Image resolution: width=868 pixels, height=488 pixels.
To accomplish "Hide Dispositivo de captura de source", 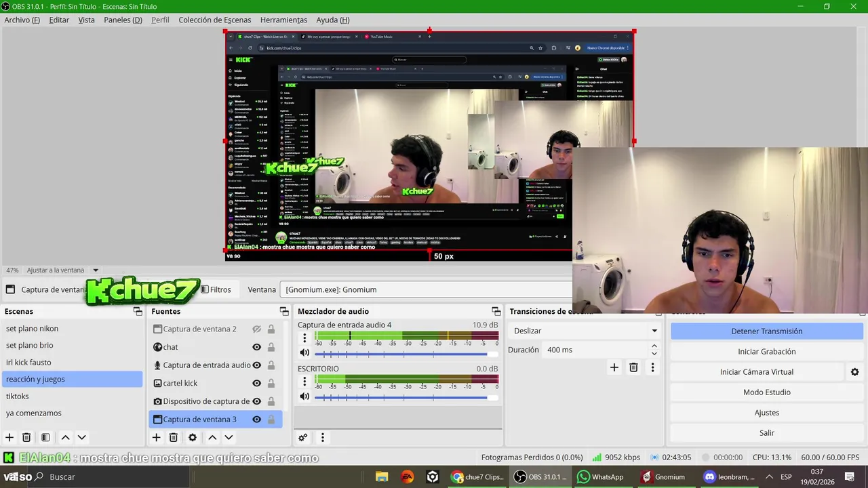I will (x=256, y=401).
